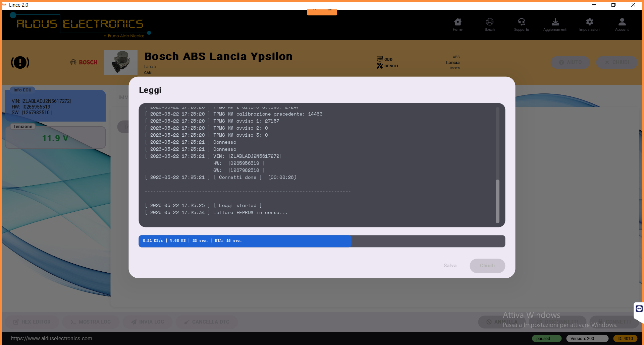The image size is (644, 345).
Task: Click the Aldus Electronics logo
Action: click(80, 25)
